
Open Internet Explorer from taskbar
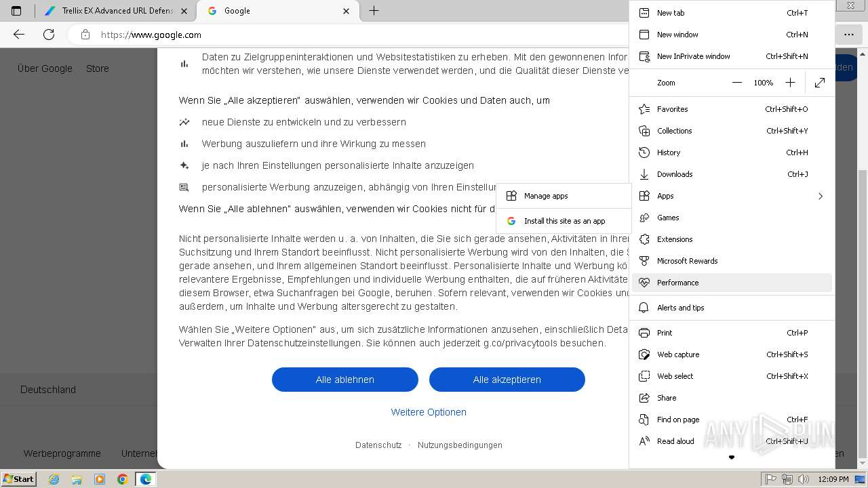pyautogui.click(x=54, y=479)
